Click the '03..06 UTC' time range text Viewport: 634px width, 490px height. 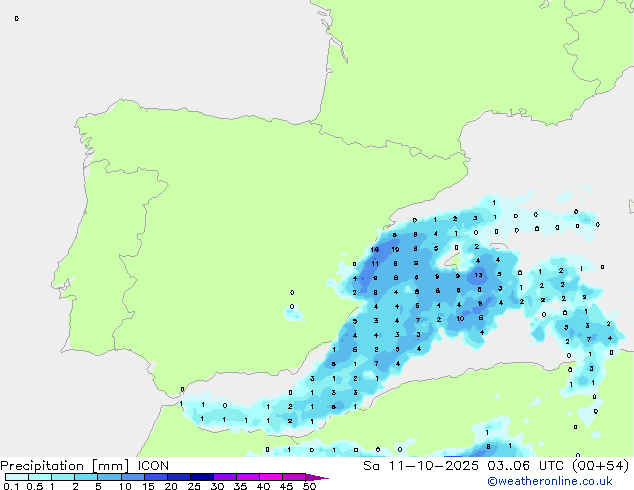(525, 466)
